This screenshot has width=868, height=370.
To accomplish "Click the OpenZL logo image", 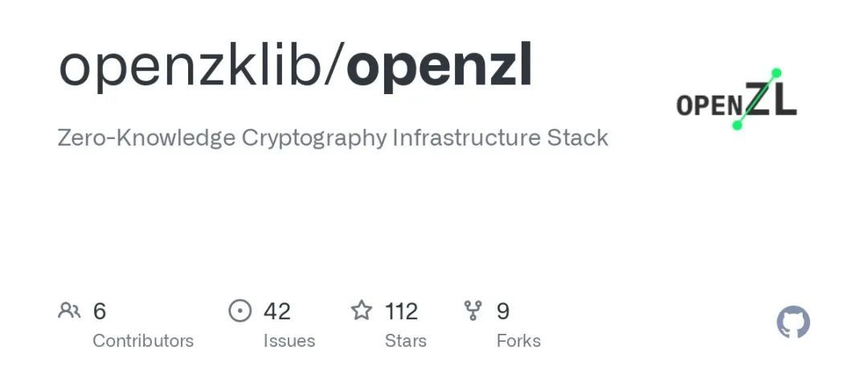I will coord(737,99).
